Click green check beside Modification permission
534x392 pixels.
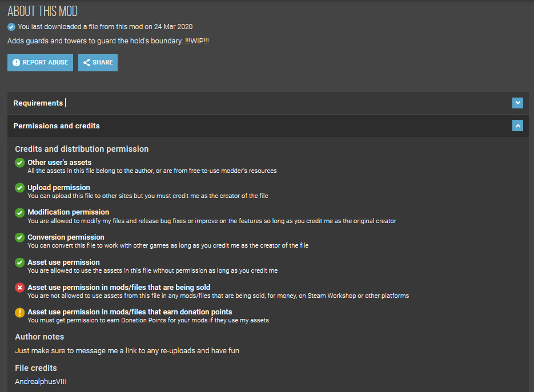[x=20, y=213]
